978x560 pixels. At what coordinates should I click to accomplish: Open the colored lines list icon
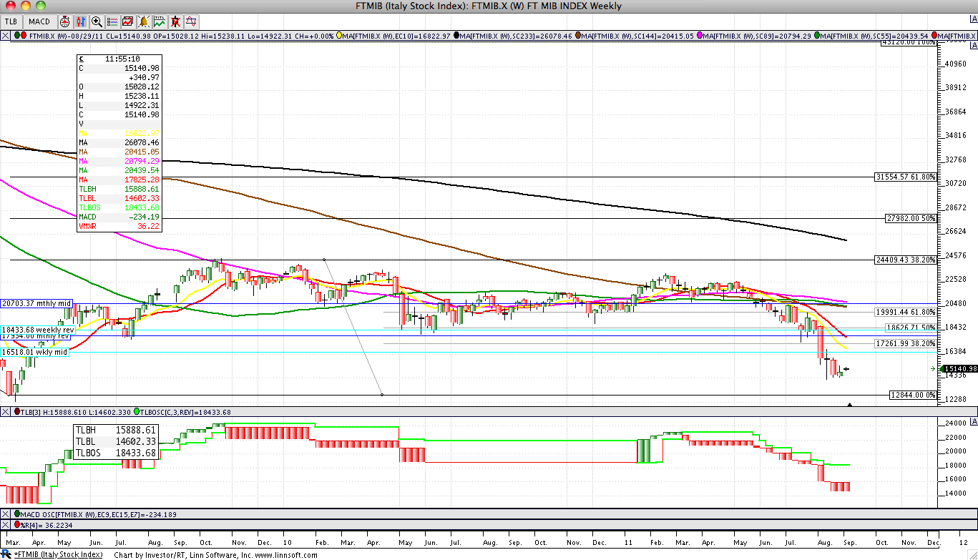112,21
